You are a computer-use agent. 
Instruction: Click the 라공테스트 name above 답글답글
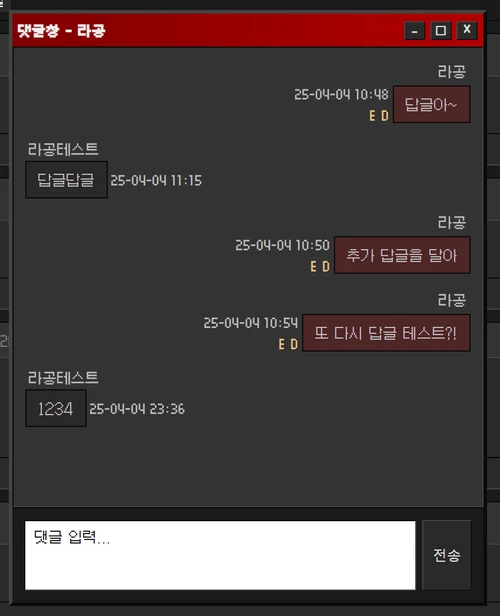[63, 149]
